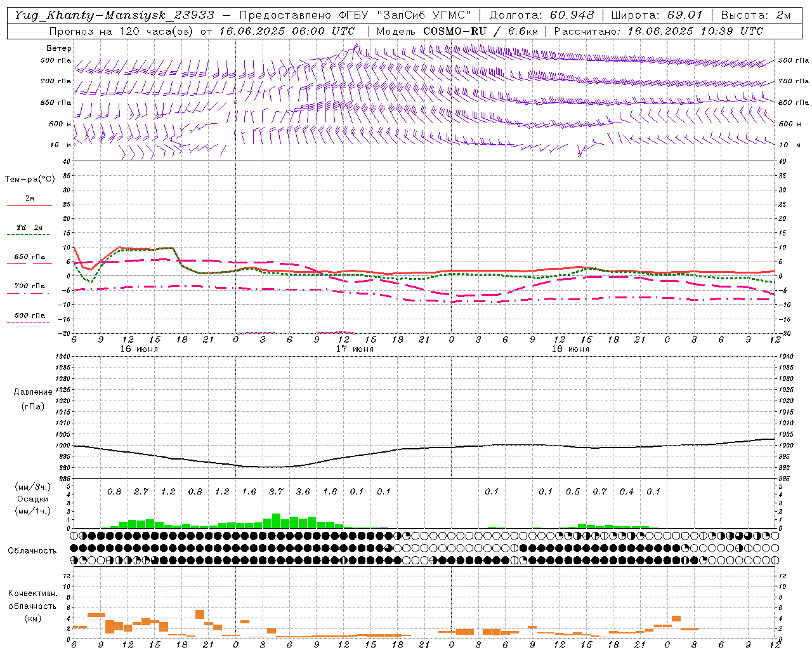
Task: Click the Давление pressure panel label
Action: click(x=33, y=392)
